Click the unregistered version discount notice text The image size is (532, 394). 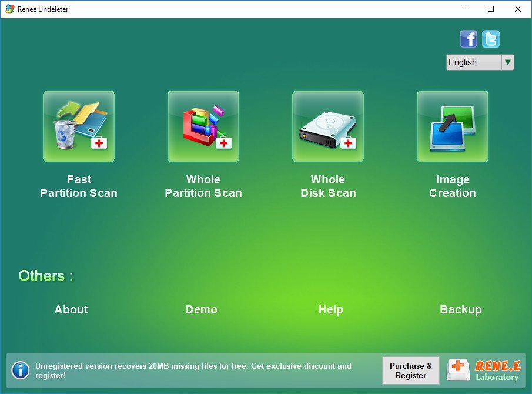click(194, 370)
